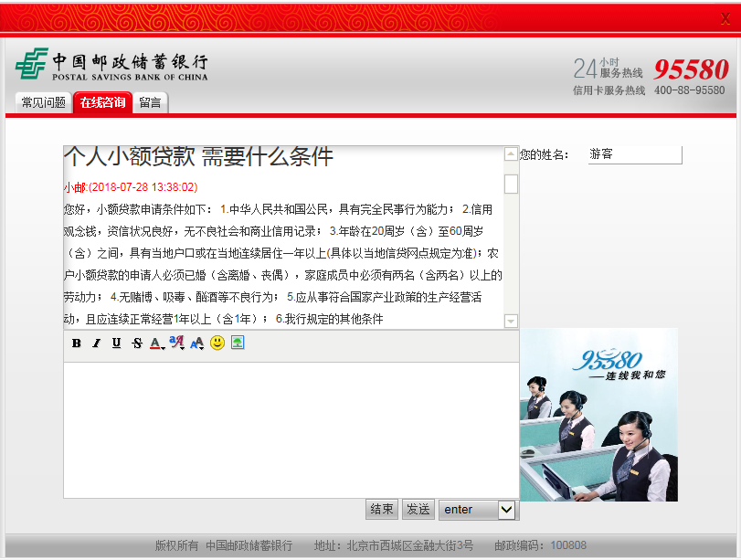Image resolution: width=741 pixels, height=560 pixels.
Task: Click the heading 个人小额贷款 需要什么条件
Action: tap(198, 156)
